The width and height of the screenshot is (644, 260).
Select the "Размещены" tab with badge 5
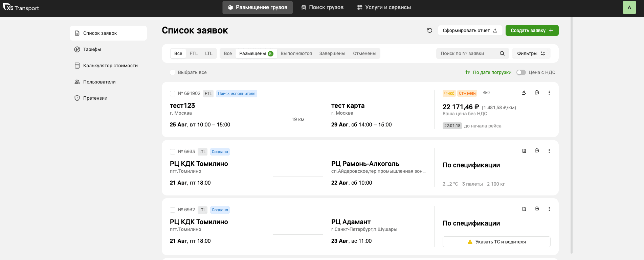pos(256,53)
